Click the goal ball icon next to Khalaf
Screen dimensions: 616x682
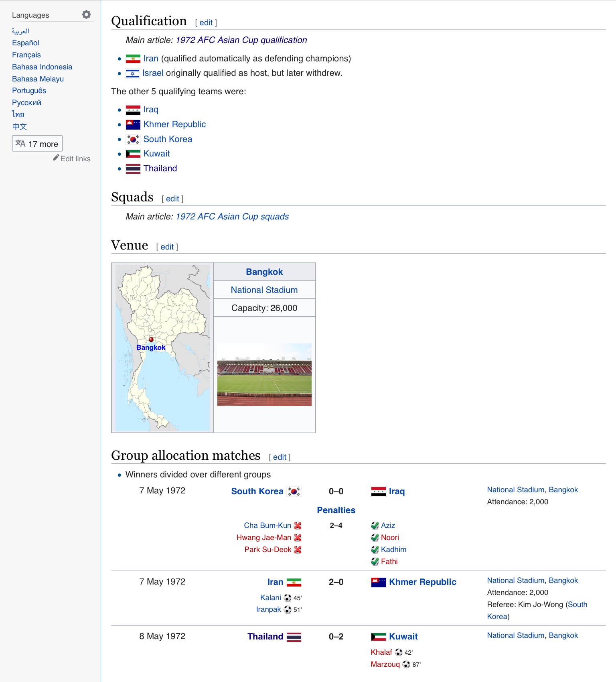(399, 652)
